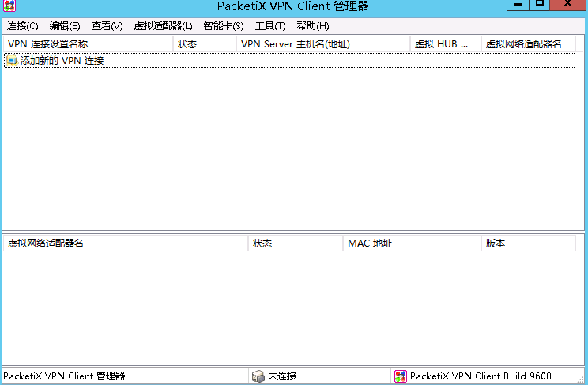Maximize the PacketiX VPN Client window

tap(540, 5)
